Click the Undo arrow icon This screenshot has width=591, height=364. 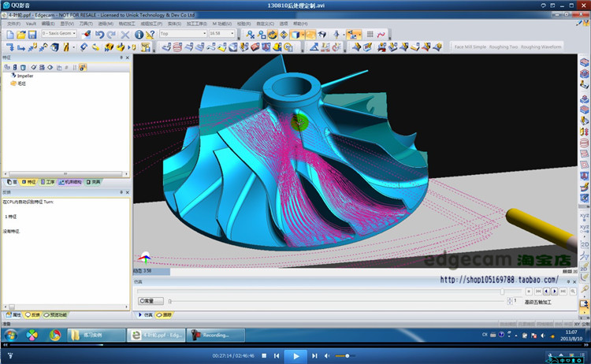(x=99, y=35)
